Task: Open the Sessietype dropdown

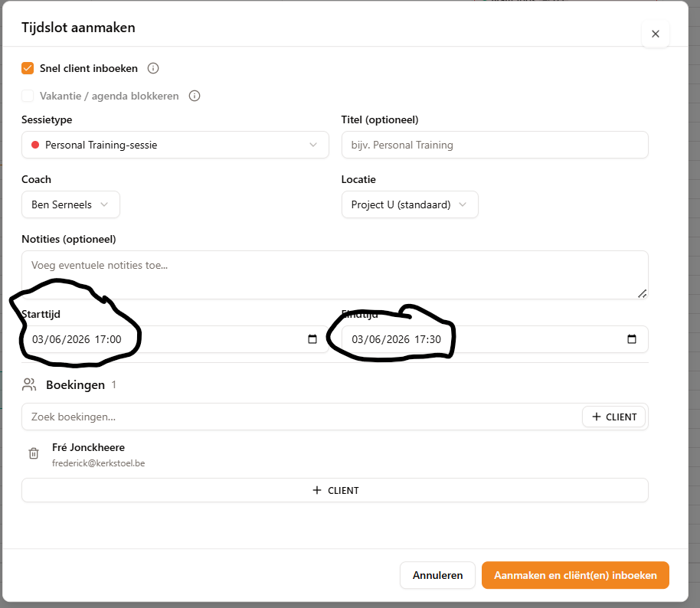Action: (175, 145)
